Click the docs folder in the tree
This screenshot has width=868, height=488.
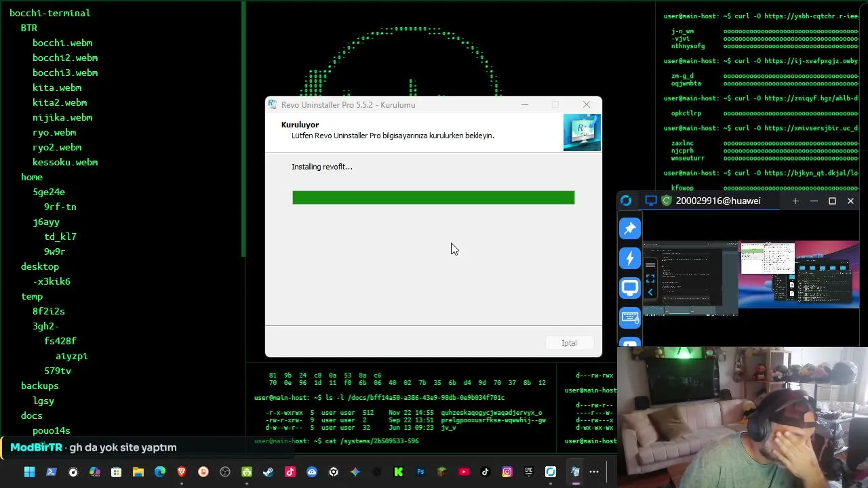(32, 415)
